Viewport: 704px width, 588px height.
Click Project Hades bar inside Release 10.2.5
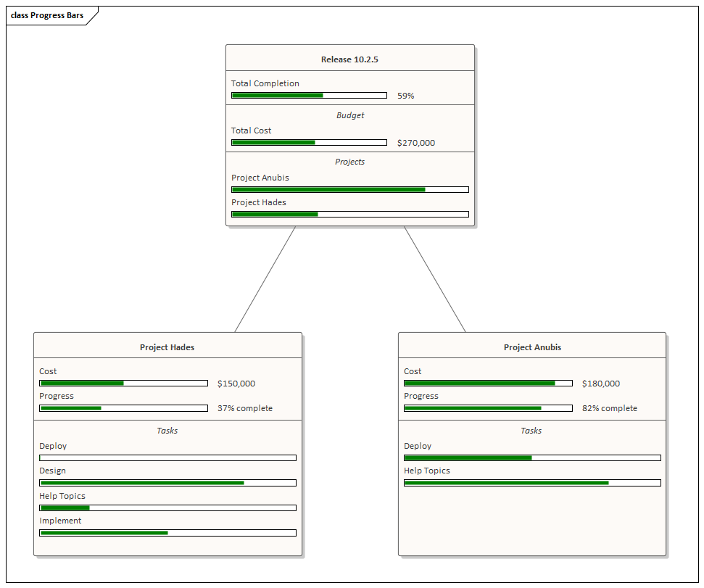[350, 214]
